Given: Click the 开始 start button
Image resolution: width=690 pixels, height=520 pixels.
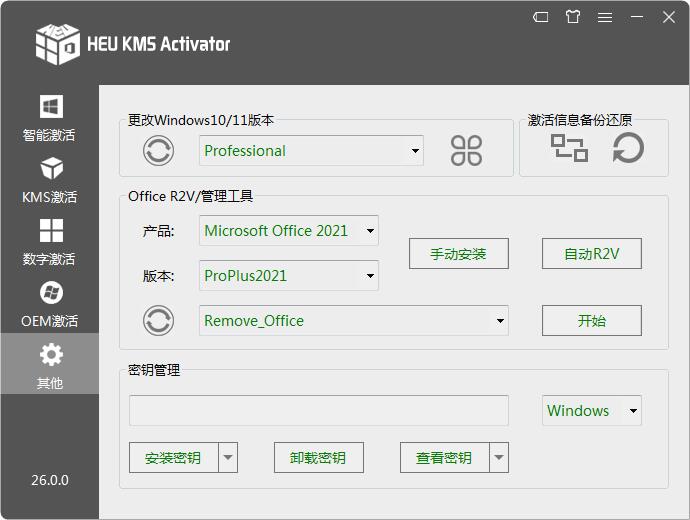Looking at the screenshot, I should (592, 320).
